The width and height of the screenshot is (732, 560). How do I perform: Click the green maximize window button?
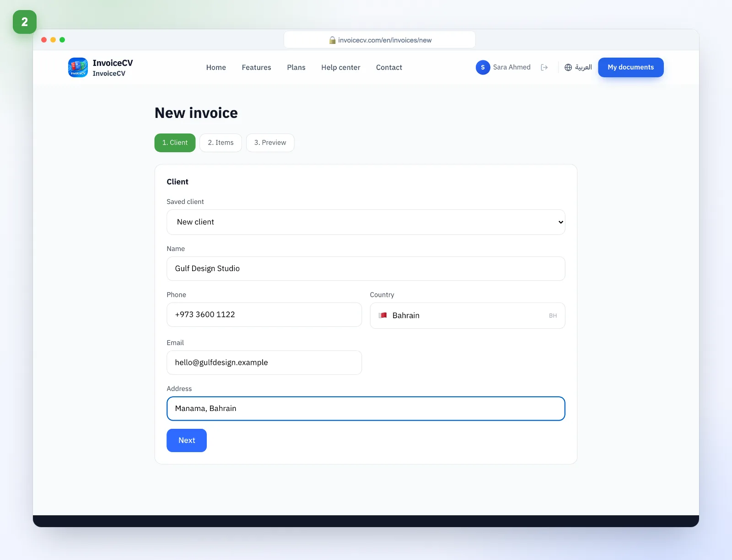[62, 40]
